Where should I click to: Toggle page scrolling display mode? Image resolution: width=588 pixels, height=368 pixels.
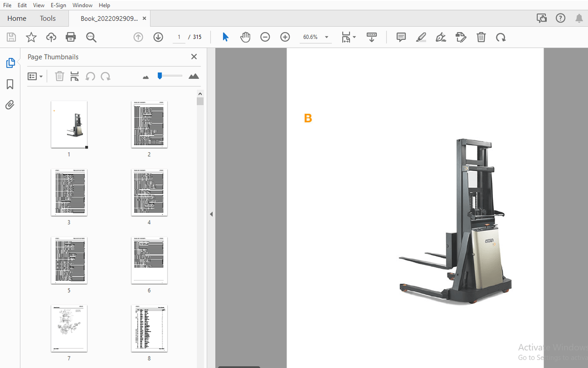tap(372, 37)
